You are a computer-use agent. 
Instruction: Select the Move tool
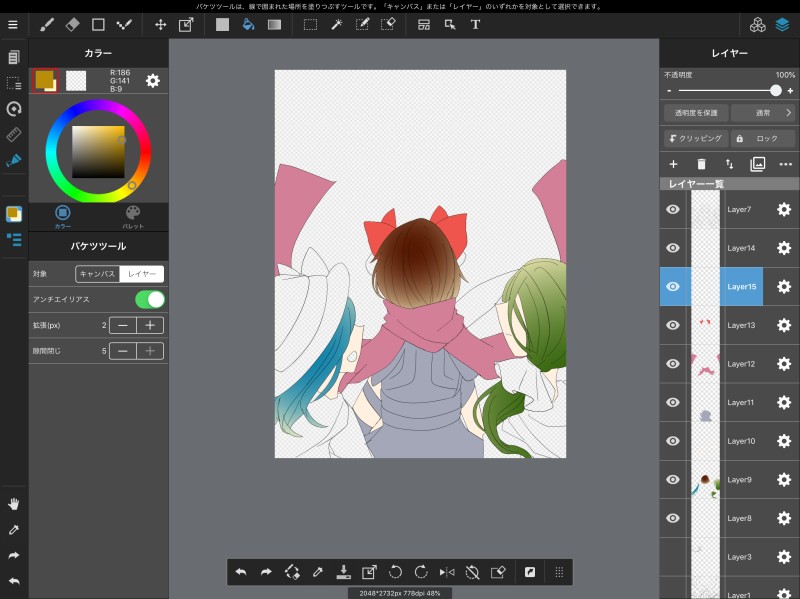[160, 24]
